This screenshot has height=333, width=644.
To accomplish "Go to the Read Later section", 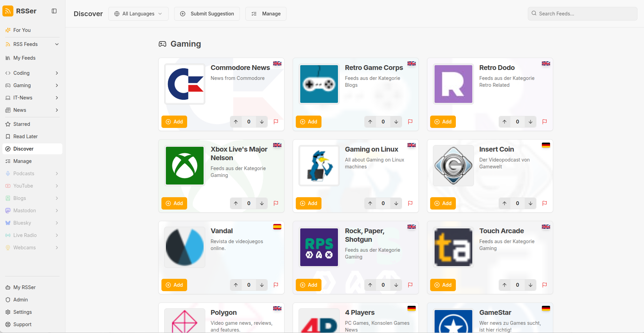I will point(25,136).
